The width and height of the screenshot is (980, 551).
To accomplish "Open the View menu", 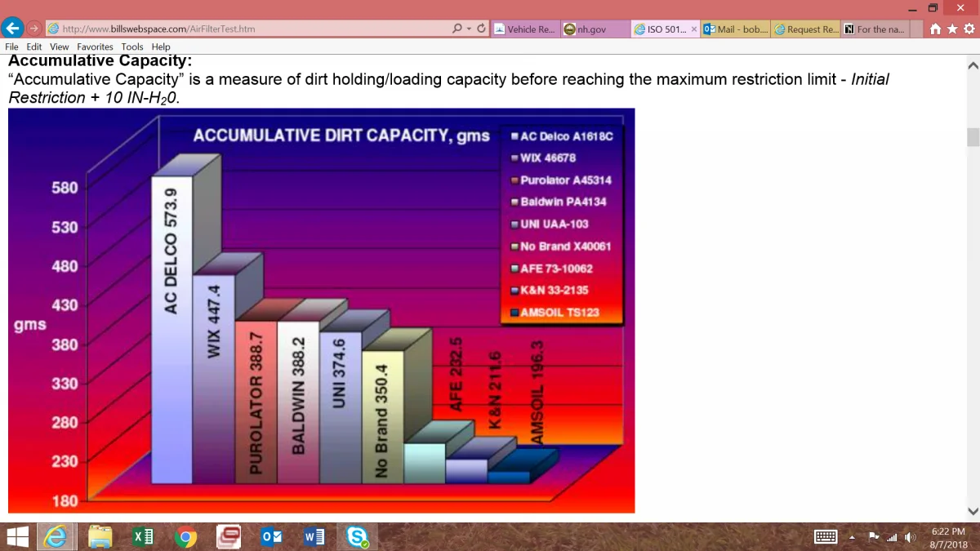I will [60, 47].
